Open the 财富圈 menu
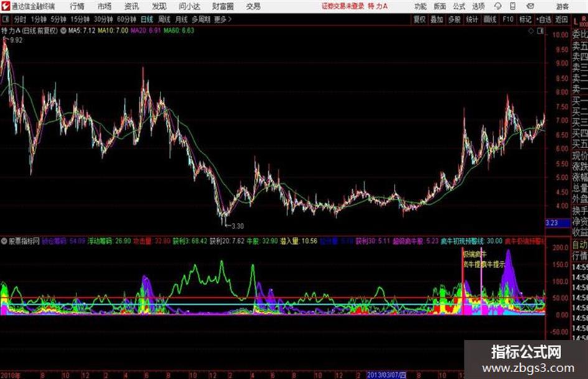 (x=223, y=6)
